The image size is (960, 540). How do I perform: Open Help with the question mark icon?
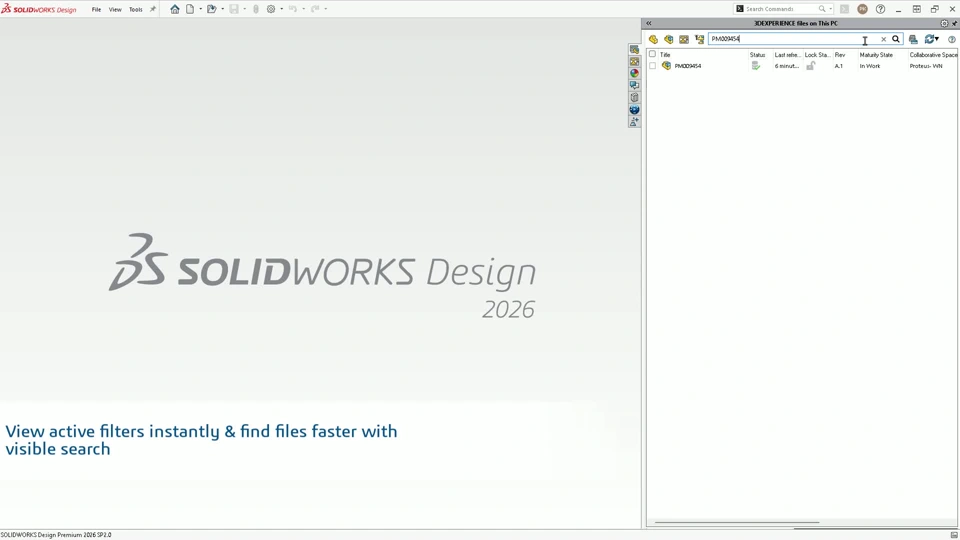(880, 9)
